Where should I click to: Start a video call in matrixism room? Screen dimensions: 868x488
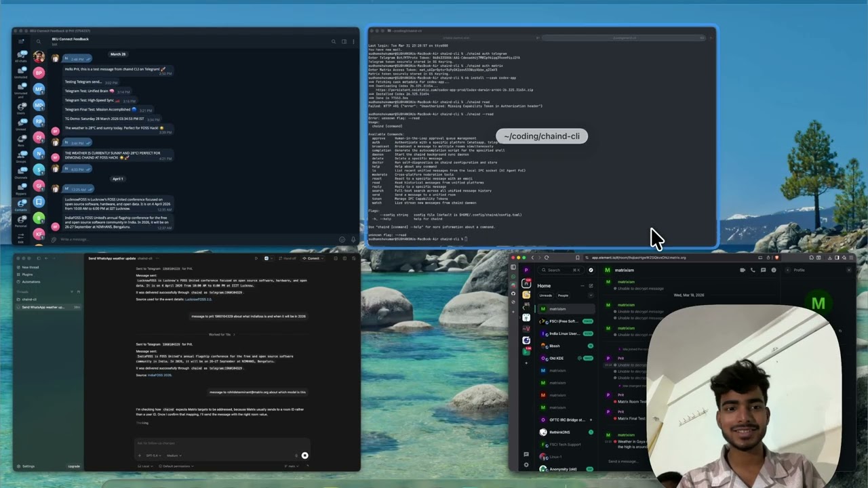[743, 270]
